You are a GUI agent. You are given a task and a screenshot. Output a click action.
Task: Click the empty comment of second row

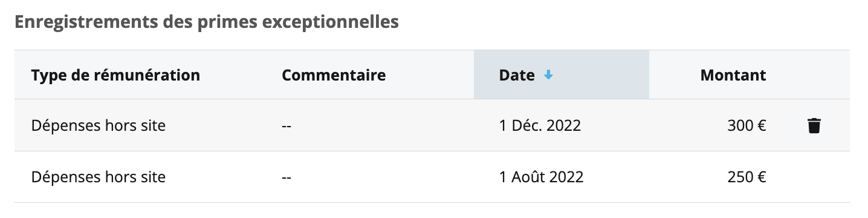click(x=287, y=177)
